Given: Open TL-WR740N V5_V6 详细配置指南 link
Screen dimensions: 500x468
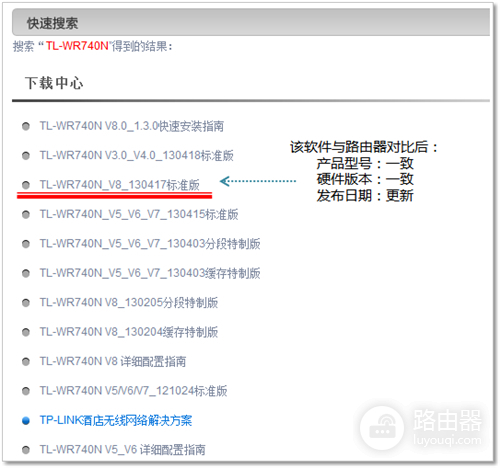Looking at the screenshot, I should coord(122,450).
